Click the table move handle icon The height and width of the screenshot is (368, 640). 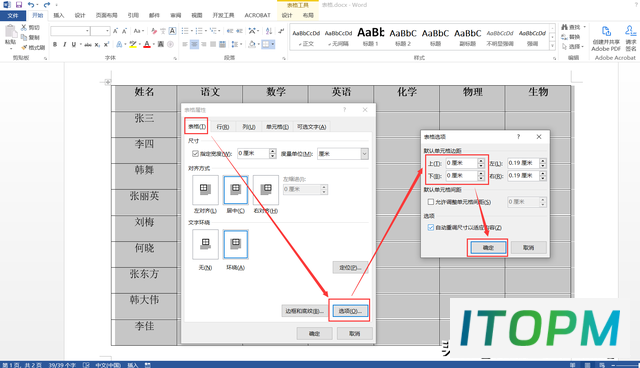point(107,82)
